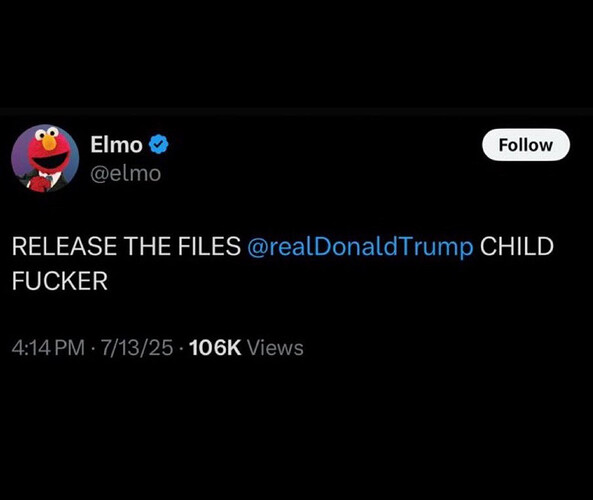Click the empty area below the timestamp

tap(296, 427)
